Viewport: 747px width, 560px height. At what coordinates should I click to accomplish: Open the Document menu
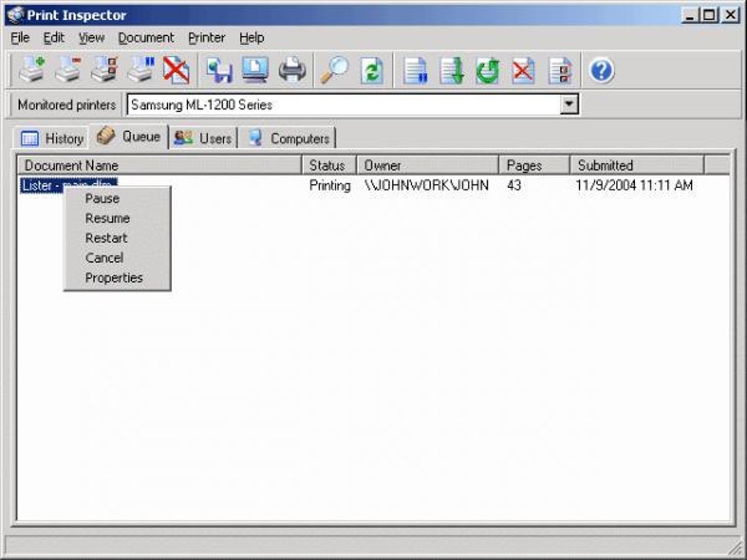[x=146, y=37]
